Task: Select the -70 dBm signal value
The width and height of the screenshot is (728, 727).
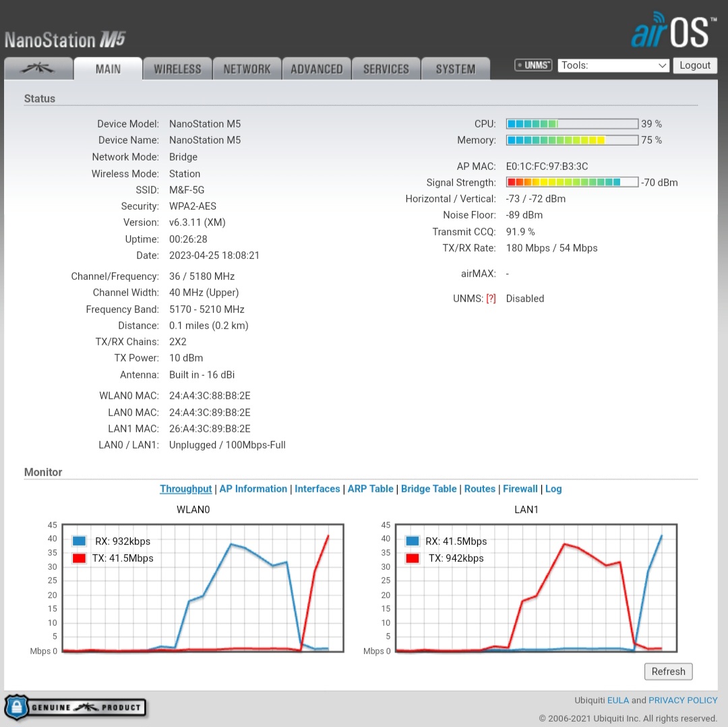Action: point(659,183)
